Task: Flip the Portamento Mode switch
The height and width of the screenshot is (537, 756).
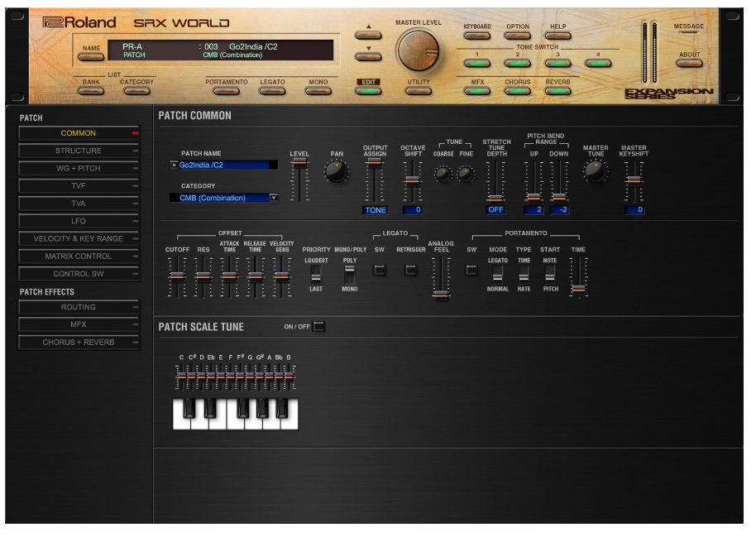Action: click(x=498, y=275)
